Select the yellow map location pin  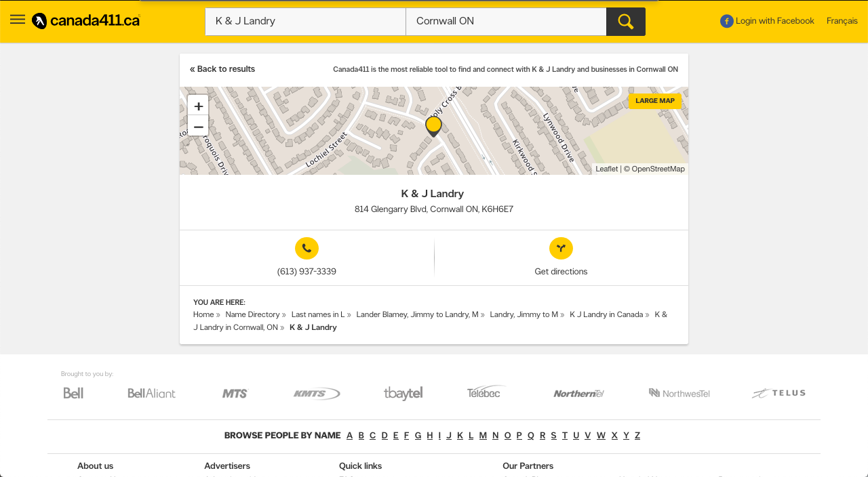[x=433, y=127]
